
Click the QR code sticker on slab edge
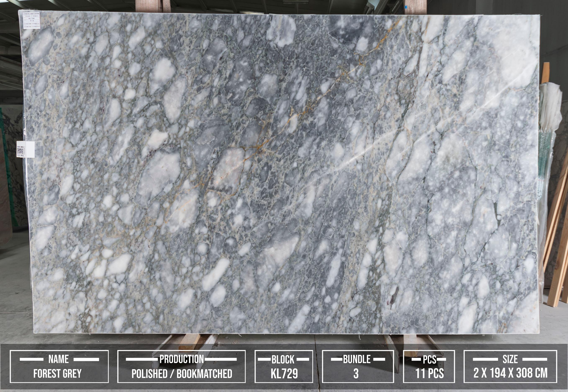(21, 151)
